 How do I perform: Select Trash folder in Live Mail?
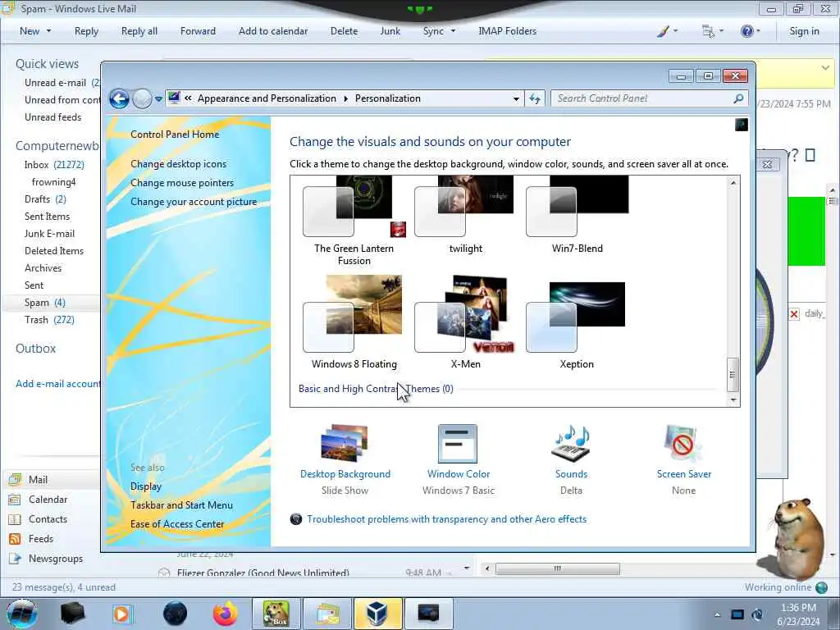(x=49, y=320)
